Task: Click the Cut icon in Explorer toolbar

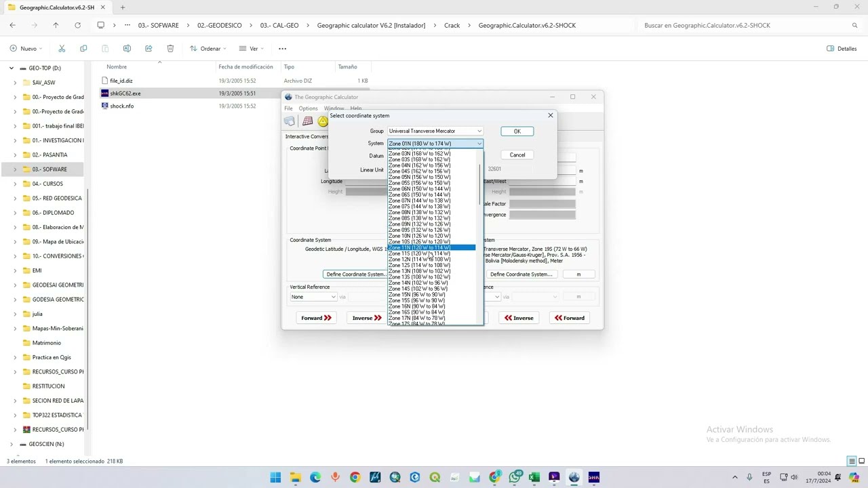Action: coord(62,49)
